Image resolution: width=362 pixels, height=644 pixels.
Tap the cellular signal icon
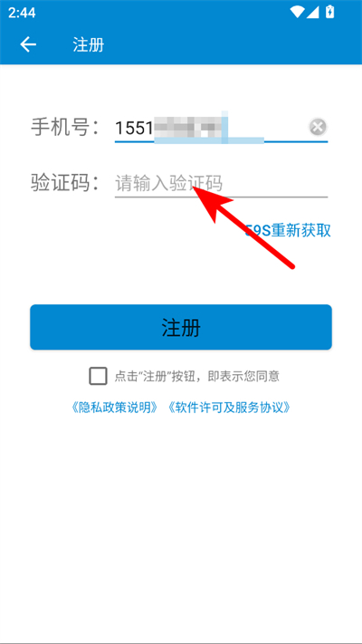pos(313,13)
